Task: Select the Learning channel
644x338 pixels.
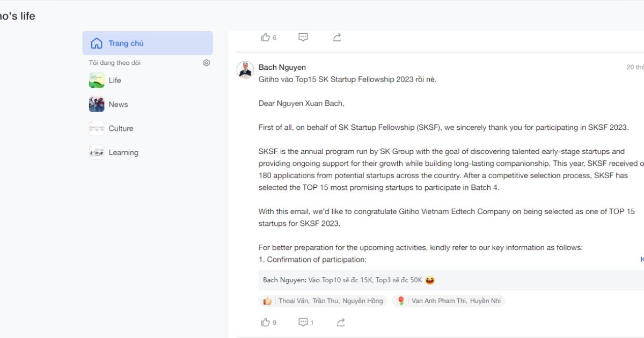Action: pyautogui.click(x=123, y=153)
